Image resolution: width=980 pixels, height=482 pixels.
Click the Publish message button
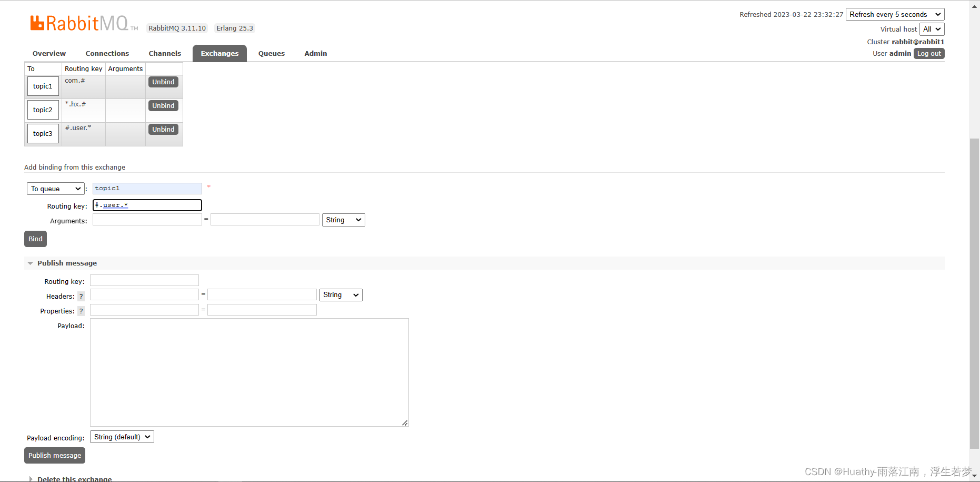(x=55, y=455)
